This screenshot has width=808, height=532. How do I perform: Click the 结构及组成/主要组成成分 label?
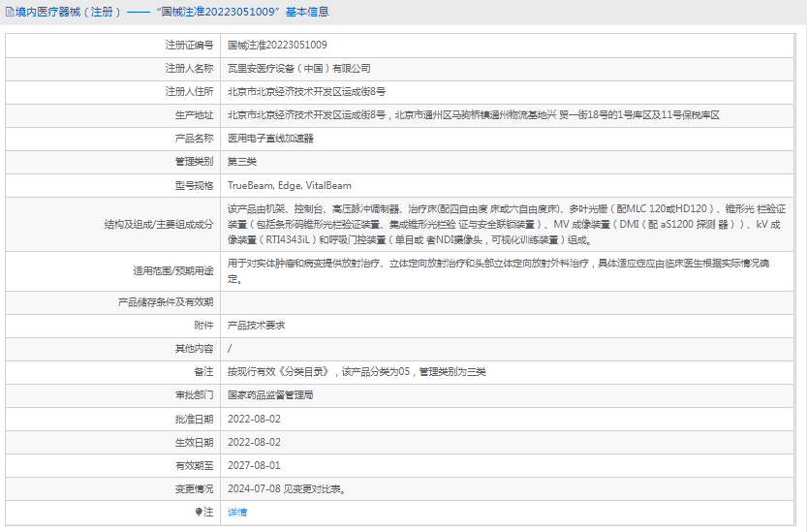pos(159,224)
